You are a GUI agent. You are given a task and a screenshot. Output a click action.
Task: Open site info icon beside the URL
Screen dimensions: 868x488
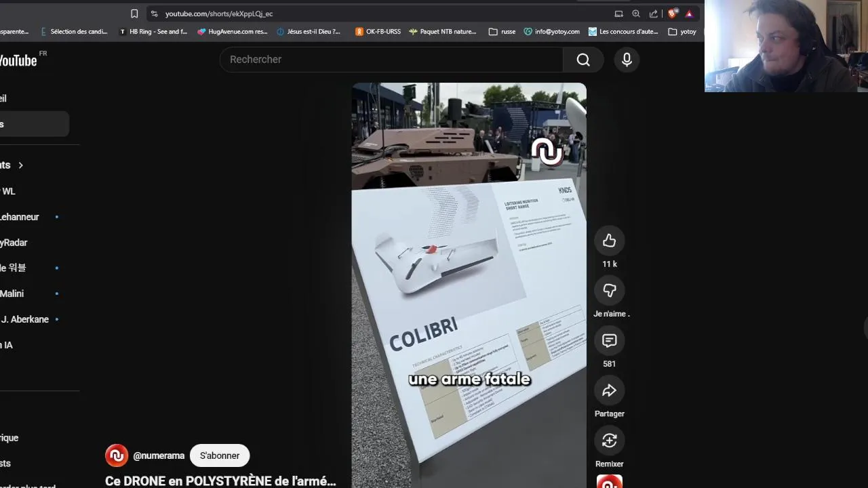(155, 14)
